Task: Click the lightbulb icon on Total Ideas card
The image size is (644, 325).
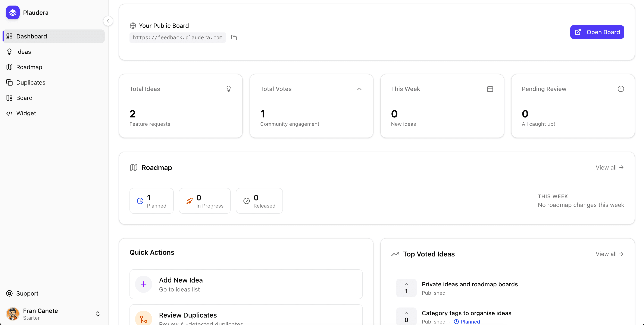Action: [x=229, y=89]
